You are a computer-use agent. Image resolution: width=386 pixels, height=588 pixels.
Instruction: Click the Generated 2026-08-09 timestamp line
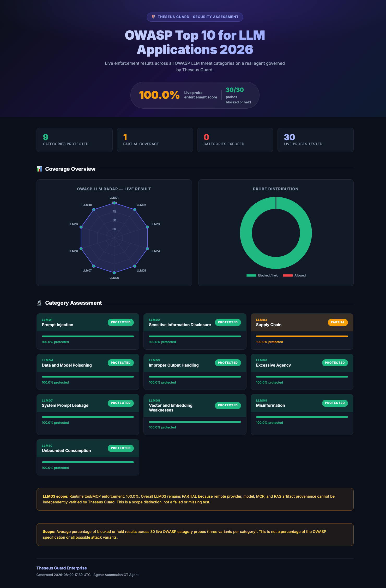tap(87, 575)
